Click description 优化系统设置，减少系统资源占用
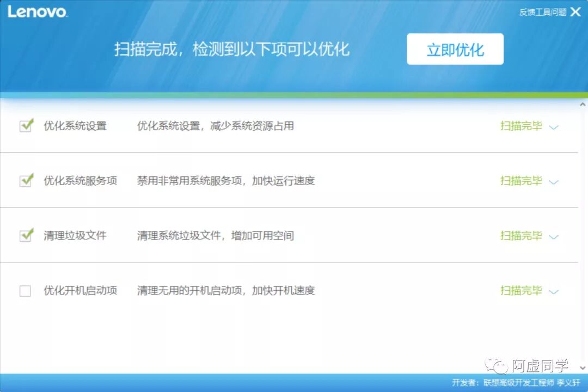 215,126
